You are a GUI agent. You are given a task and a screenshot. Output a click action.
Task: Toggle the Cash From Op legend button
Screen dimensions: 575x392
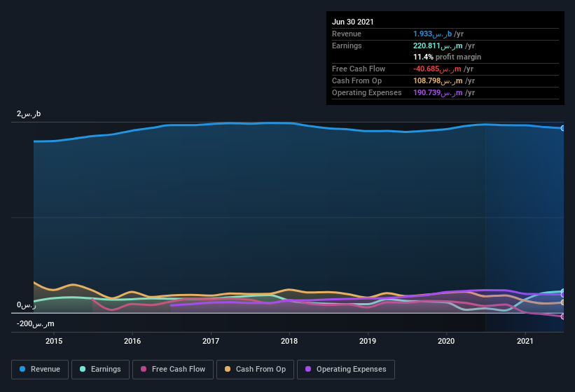[x=255, y=370]
